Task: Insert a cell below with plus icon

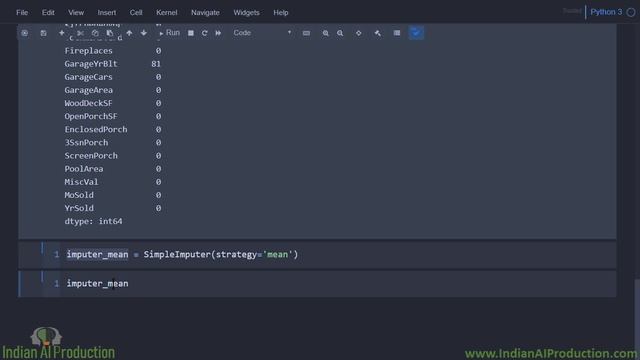Action: pyautogui.click(x=62, y=33)
